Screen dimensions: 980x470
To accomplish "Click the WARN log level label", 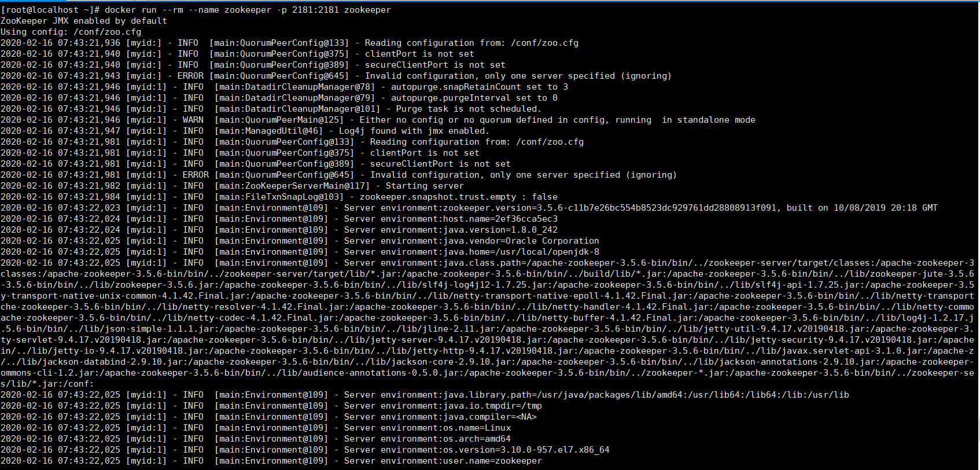I will [193, 120].
